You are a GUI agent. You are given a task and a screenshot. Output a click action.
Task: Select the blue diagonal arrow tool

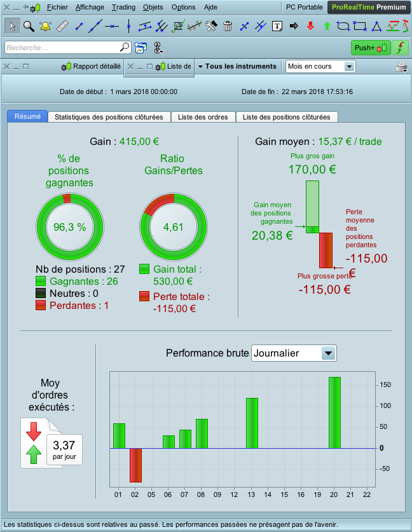pos(244,26)
